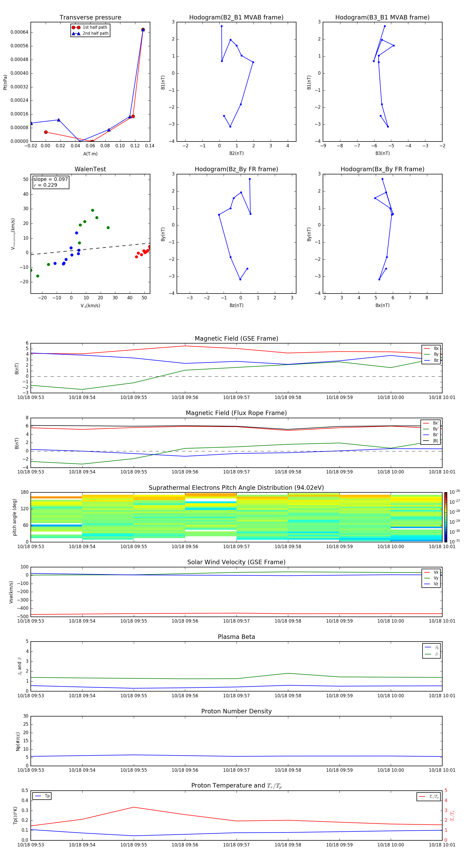Click the 'Pt(nPa)' y-axis label
This screenshot has height=868, width=473.
click(x=5, y=82)
